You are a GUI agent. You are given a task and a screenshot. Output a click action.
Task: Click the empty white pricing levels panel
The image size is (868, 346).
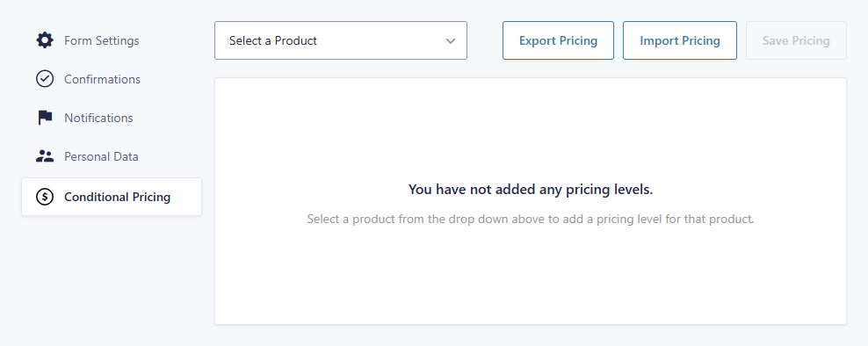pos(531,201)
